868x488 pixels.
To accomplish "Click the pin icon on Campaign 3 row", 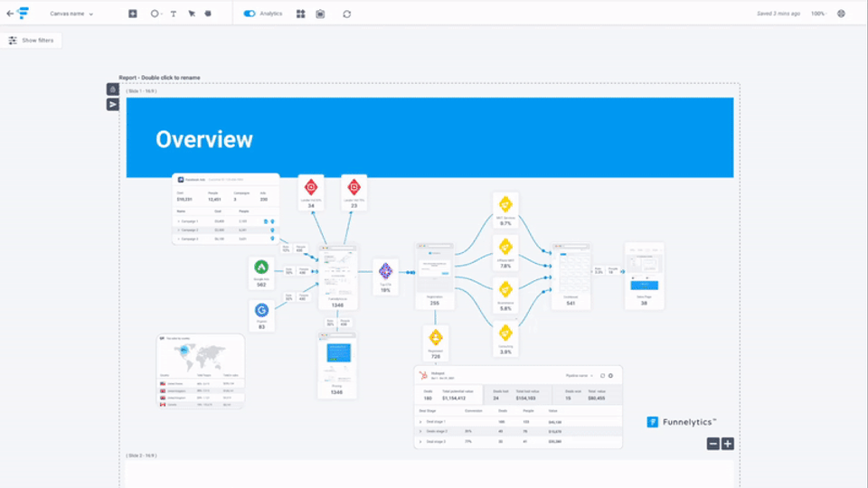I will tap(272, 239).
